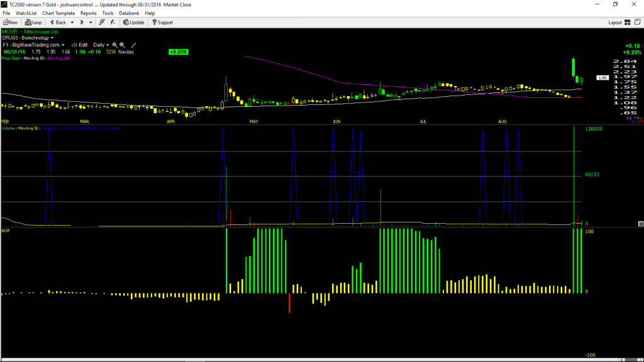The width and height of the screenshot is (644, 362).
Task: Click the Edit chart button
Action: 80,45
